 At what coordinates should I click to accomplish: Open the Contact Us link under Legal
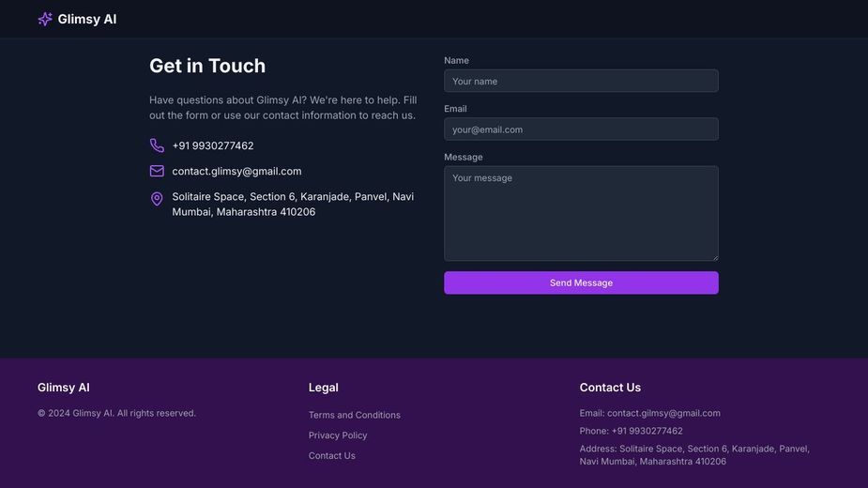pyautogui.click(x=331, y=455)
